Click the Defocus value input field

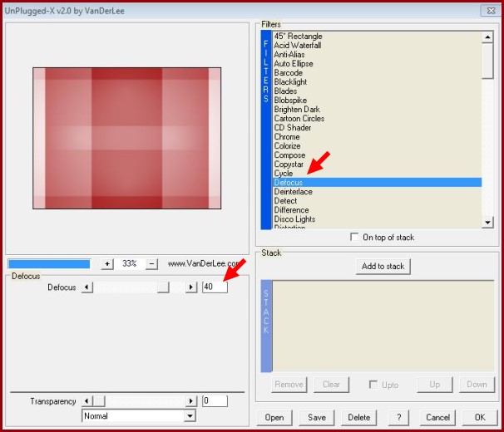click(x=215, y=287)
